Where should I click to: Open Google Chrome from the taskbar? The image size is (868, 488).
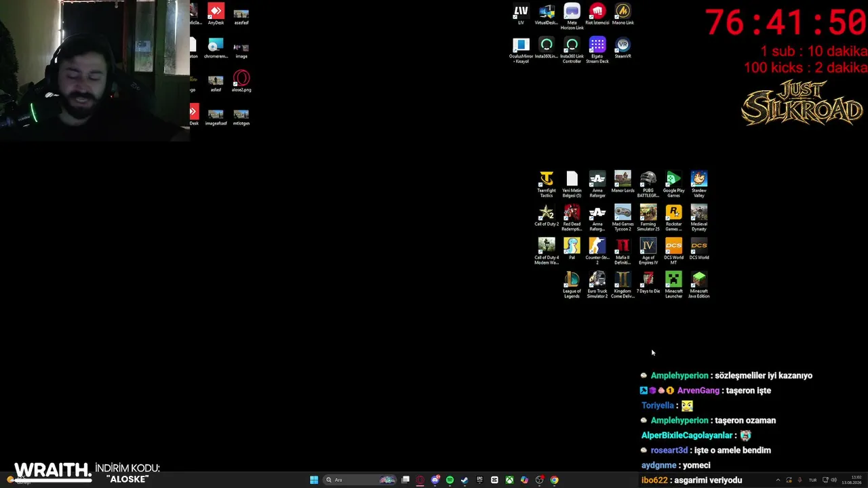554,480
